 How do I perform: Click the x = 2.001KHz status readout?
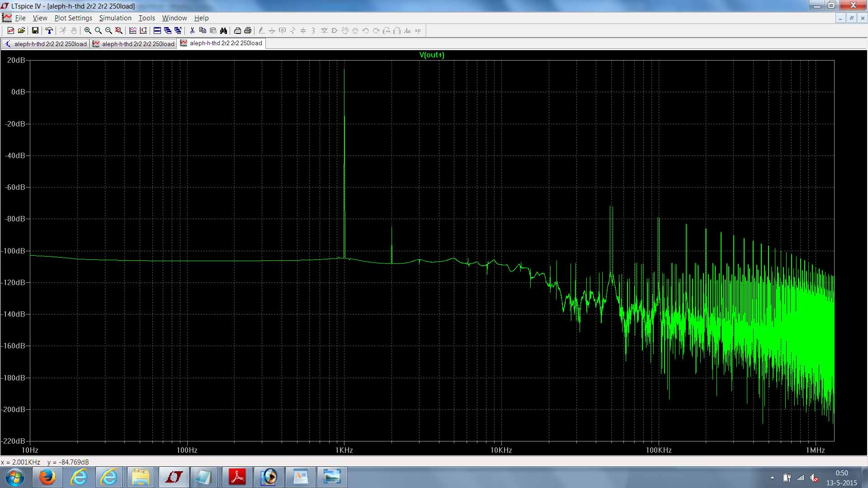click(x=20, y=462)
